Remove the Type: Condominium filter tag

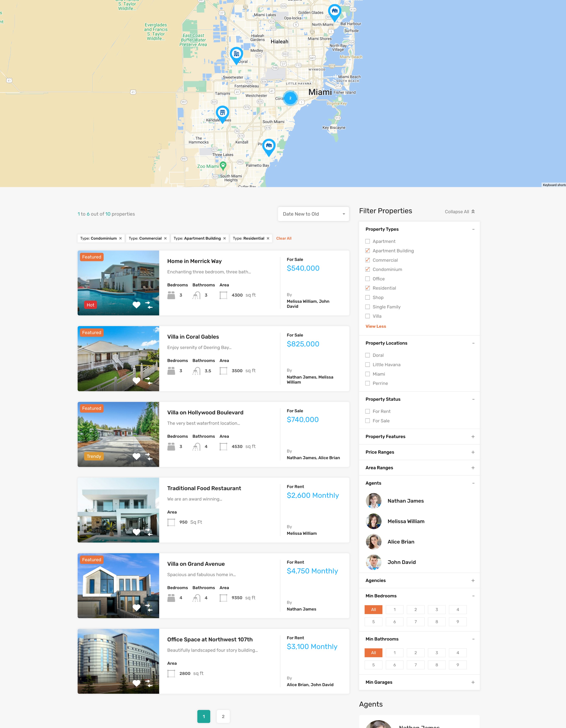(120, 238)
